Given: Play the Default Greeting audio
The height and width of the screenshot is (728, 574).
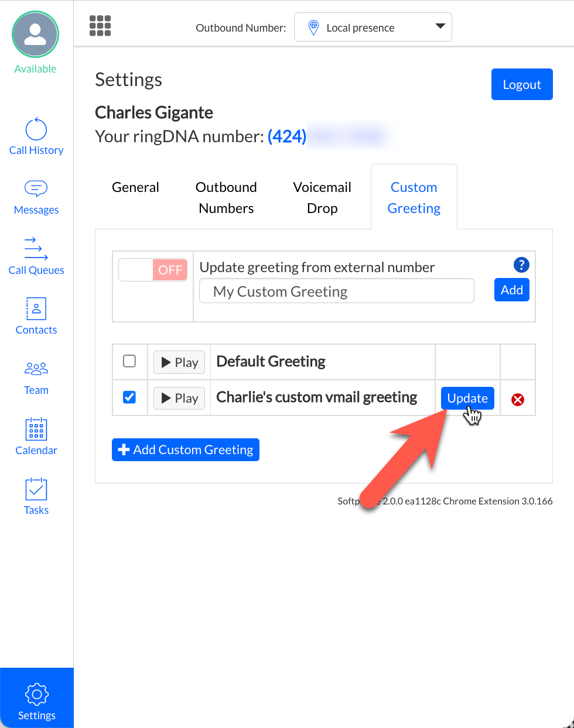Looking at the screenshot, I should tap(179, 362).
